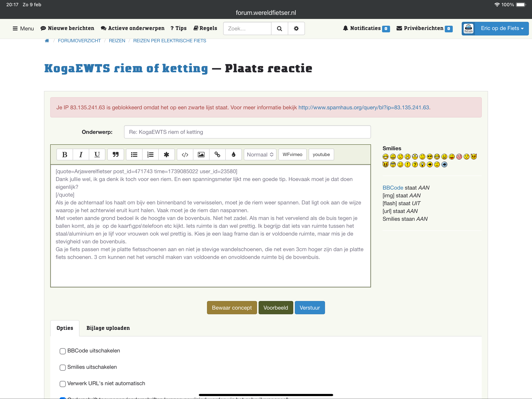Enable Verwerk URL's niet automatisch

(63, 384)
